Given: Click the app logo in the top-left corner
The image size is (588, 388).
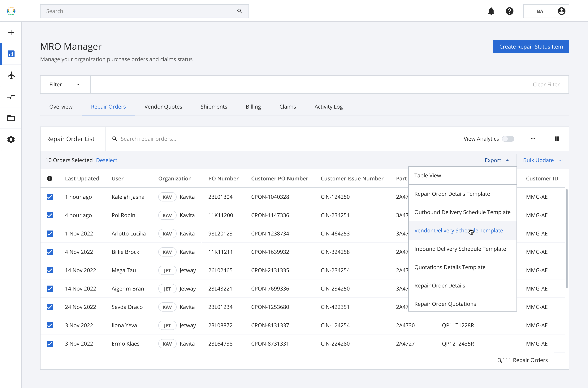Looking at the screenshot, I should [11, 11].
